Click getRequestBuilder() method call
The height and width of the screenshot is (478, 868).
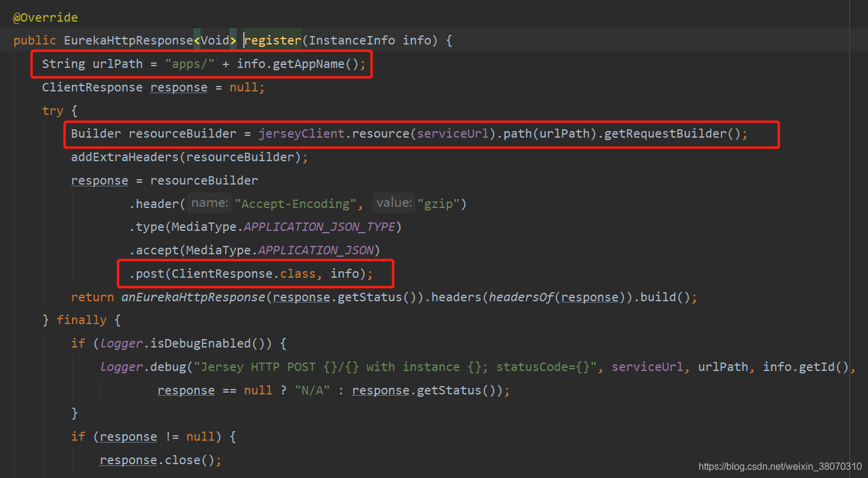pyautogui.click(x=672, y=133)
